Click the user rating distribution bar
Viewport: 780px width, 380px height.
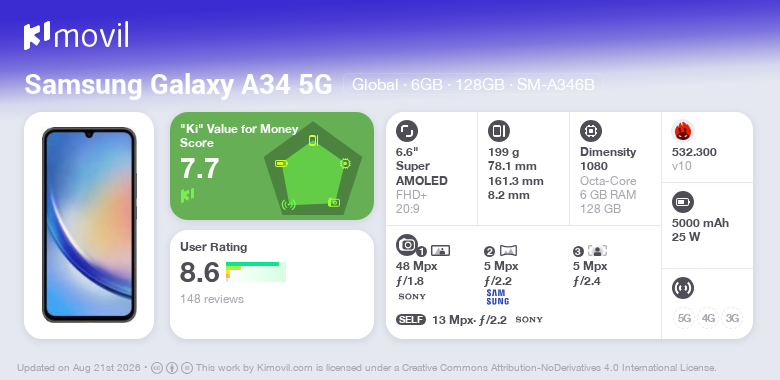click(x=256, y=272)
